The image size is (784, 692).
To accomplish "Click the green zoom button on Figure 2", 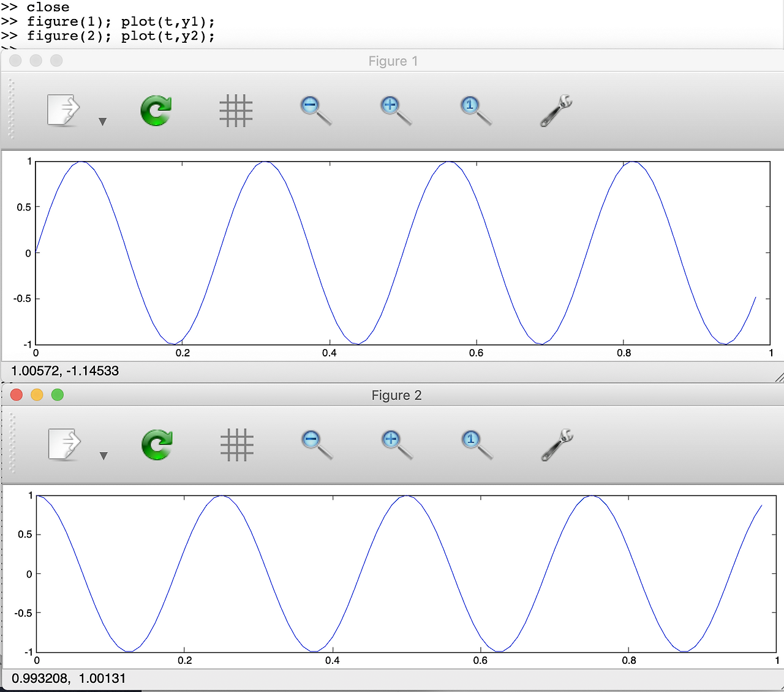I will 58,395.
